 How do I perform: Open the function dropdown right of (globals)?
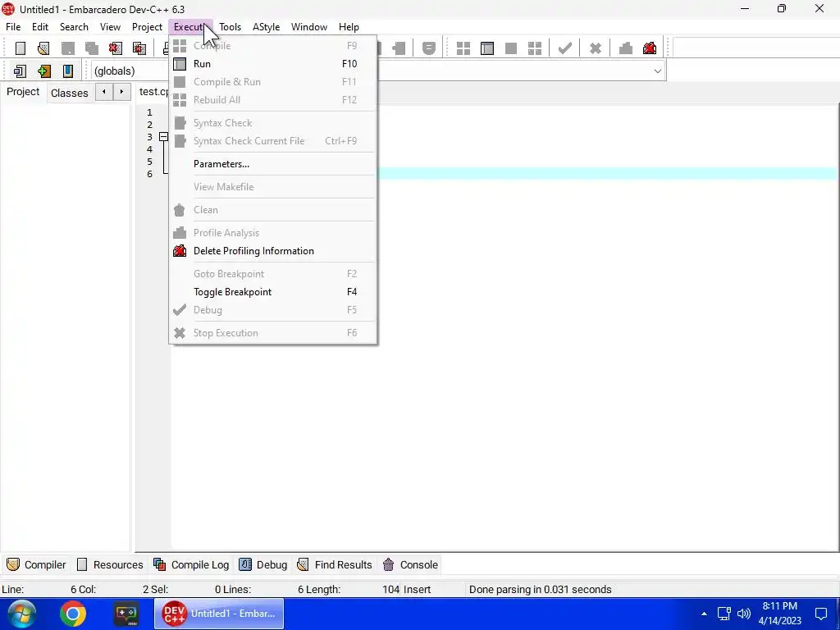pyautogui.click(x=657, y=71)
